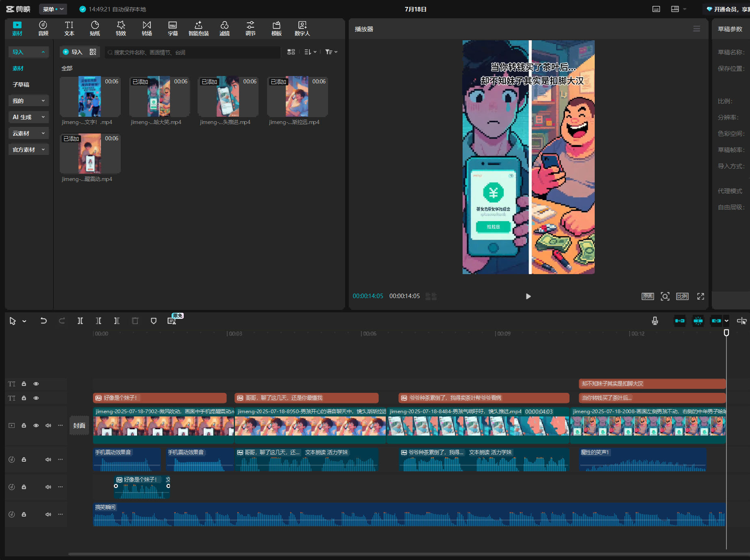Open the 菜单 main menu dropdown
The height and width of the screenshot is (560, 750).
coord(53,9)
